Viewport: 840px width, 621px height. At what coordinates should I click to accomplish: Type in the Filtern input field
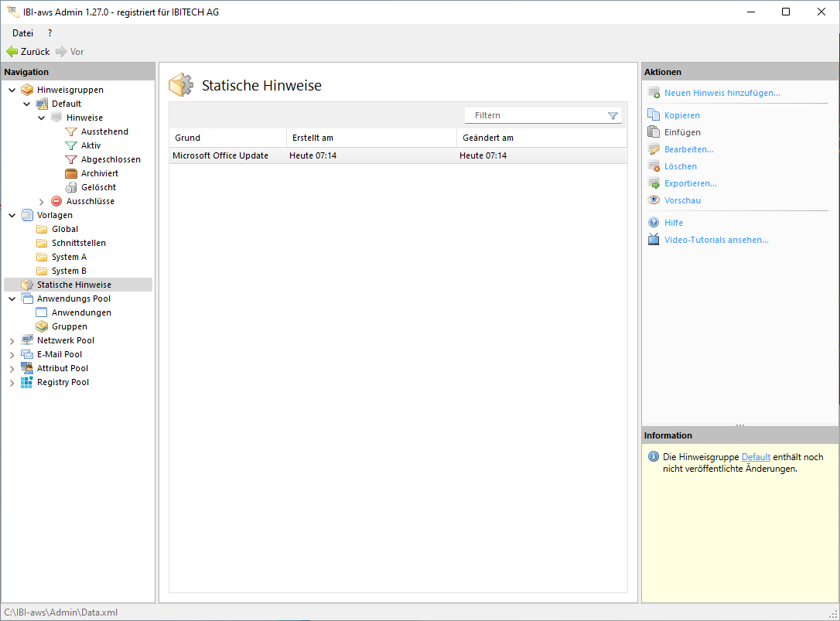pyautogui.click(x=534, y=115)
